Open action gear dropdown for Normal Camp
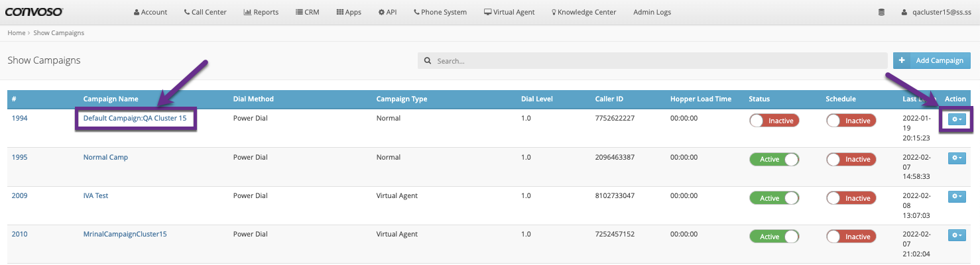The height and width of the screenshot is (265, 980). (x=957, y=158)
